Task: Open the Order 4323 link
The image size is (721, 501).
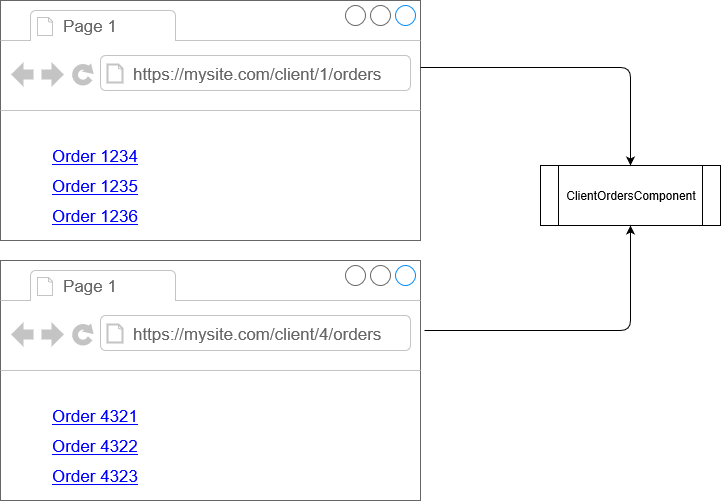Action: [x=95, y=476]
